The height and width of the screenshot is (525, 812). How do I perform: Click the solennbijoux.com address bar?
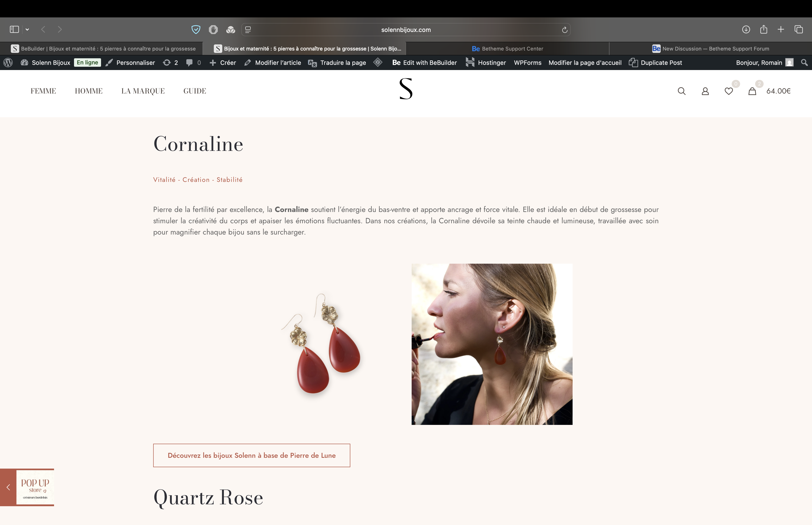406,30
